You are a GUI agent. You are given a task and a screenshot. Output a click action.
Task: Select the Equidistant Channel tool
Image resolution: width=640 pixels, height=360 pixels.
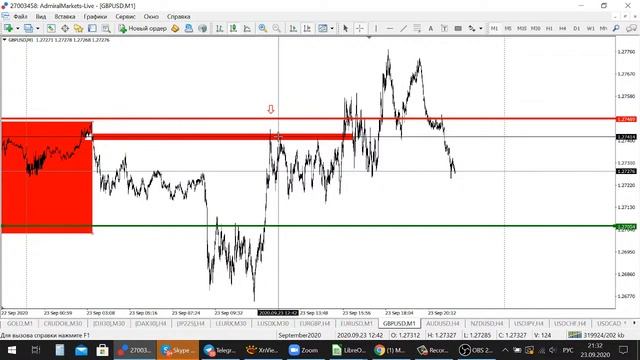417,28
